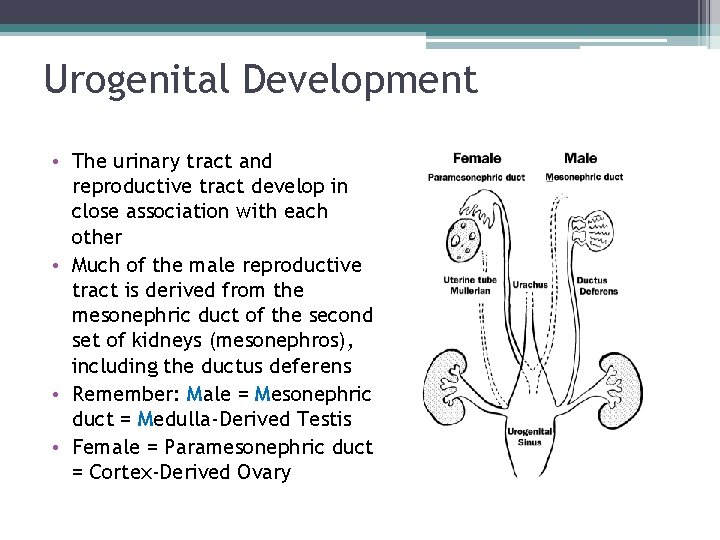Click the 'Female' diagram heading

(x=477, y=158)
